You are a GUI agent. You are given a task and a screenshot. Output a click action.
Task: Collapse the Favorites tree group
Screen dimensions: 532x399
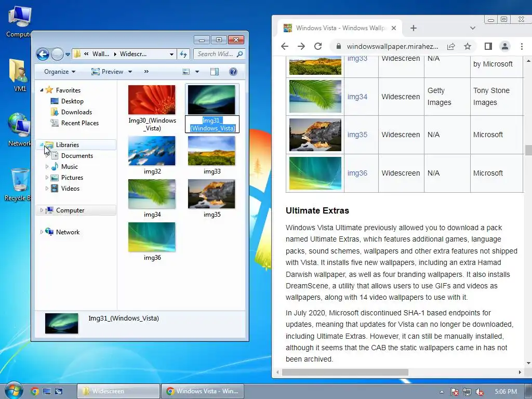[42, 90]
